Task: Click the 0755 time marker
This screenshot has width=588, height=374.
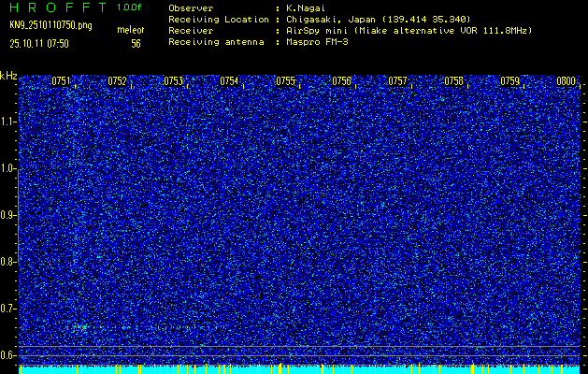Action: click(x=286, y=81)
